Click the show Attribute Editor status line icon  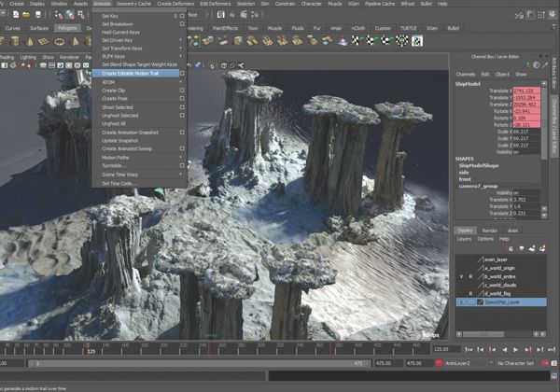point(531,15)
